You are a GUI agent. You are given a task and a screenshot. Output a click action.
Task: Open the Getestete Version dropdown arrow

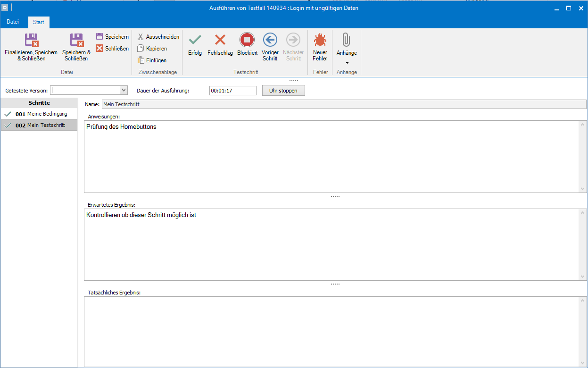point(124,90)
